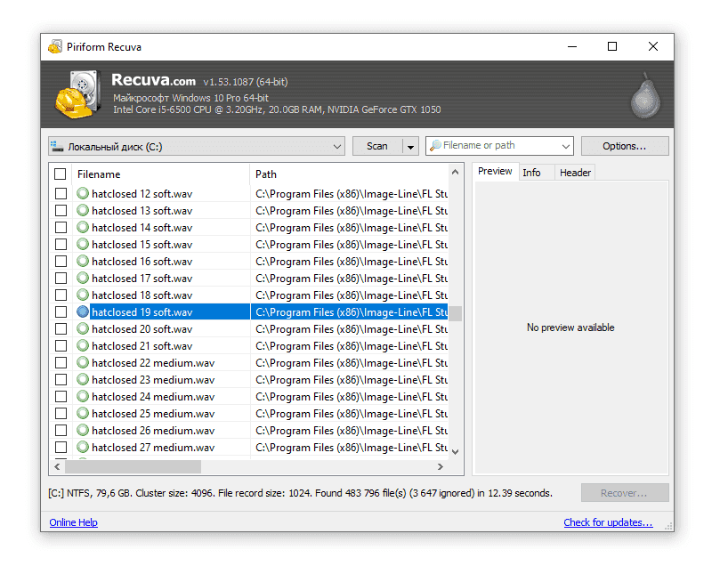Viewport: 728px width, 566px height.
Task: Select the hatclosed 24 medium.wav filename
Action: pyautogui.click(x=153, y=397)
